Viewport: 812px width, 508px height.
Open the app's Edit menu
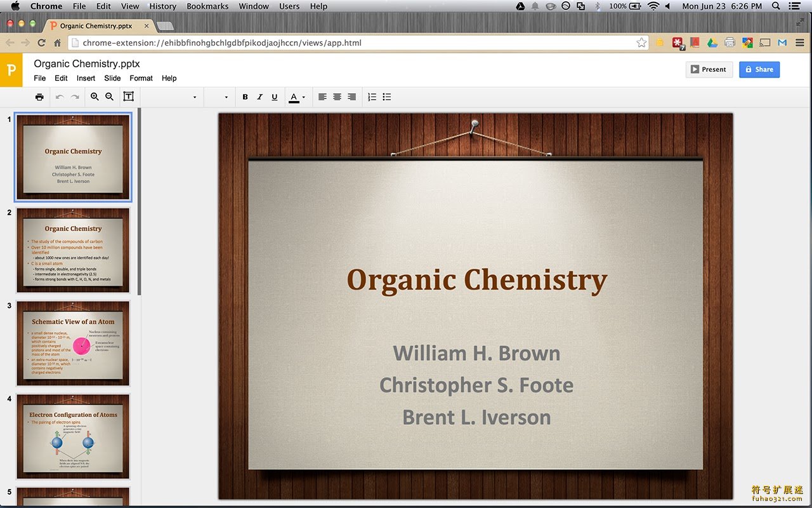point(61,78)
